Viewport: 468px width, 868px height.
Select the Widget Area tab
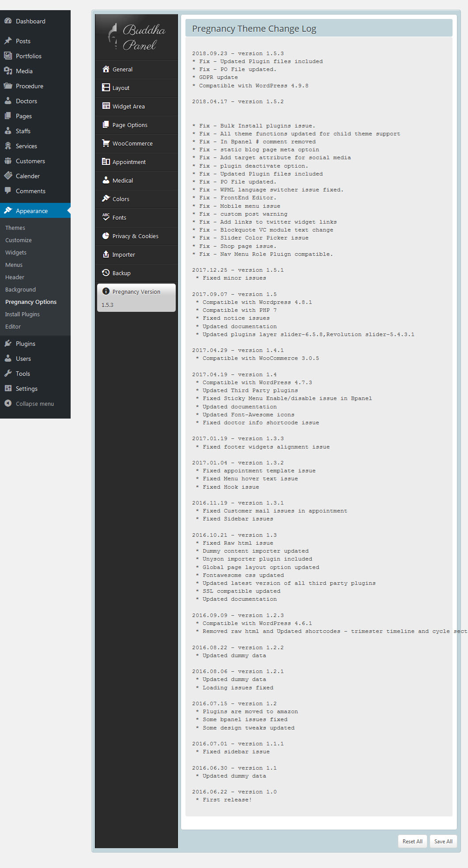(x=128, y=106)
